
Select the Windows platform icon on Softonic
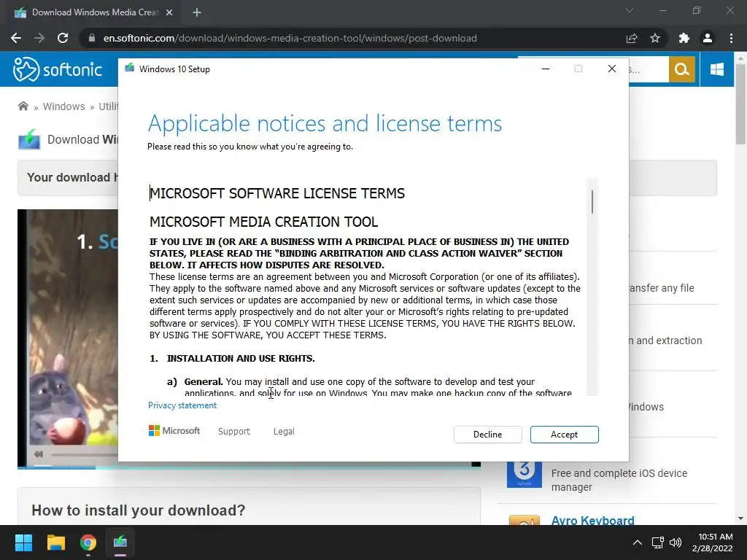click(716, 69)
